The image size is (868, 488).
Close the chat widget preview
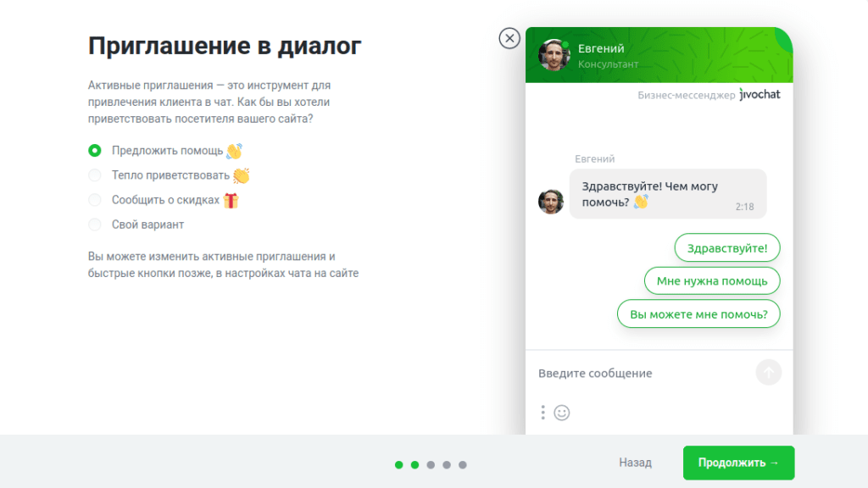(x=509, y=38)
